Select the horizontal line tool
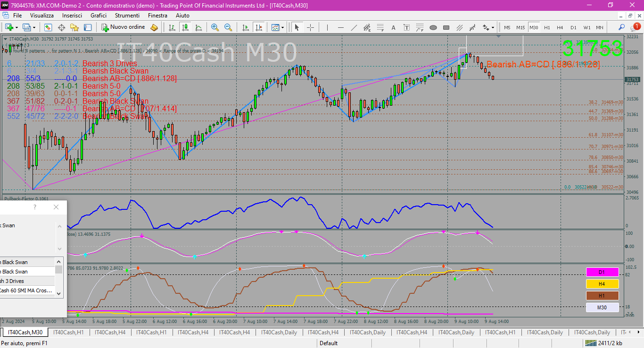This screenshot has height=348, width=644. [x=341, y=27]
